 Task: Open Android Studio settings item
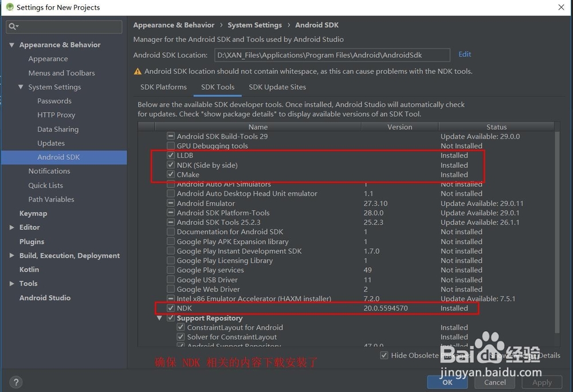45,298
